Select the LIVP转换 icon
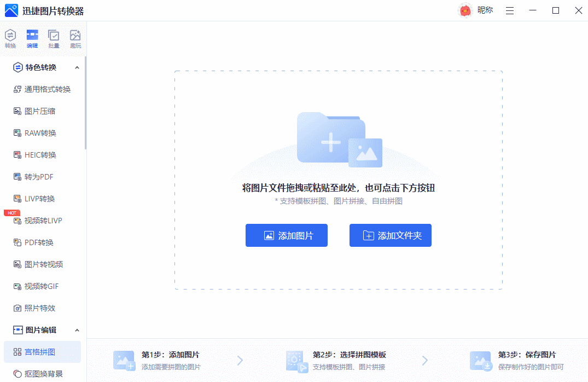588x382 pixels. (x=18, y=199)
